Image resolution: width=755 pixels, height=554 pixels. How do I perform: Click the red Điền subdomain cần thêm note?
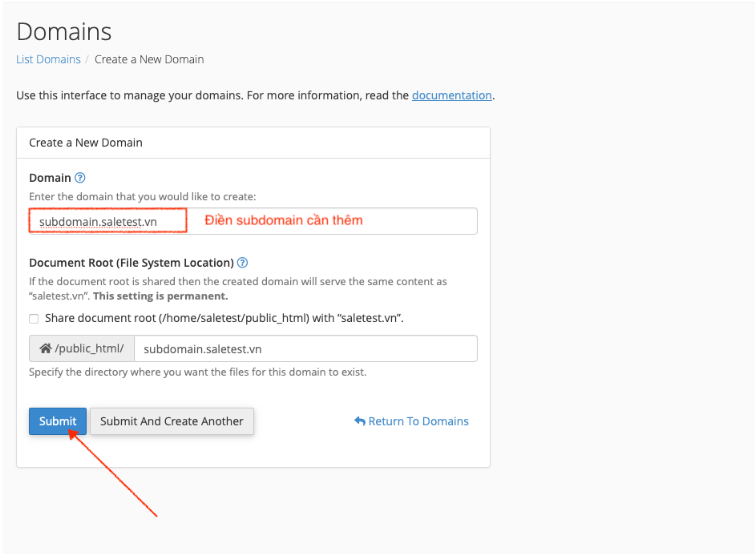[x=284, y=220]
